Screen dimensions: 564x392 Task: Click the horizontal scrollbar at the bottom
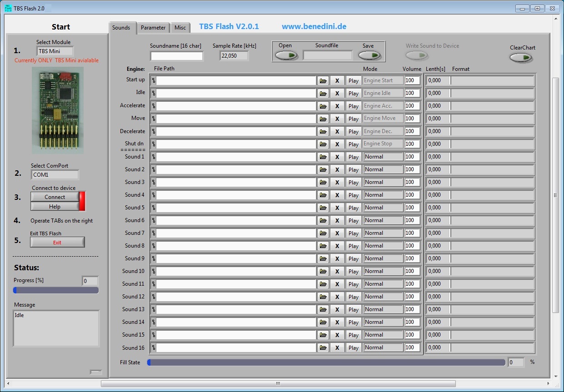point(278,383)
